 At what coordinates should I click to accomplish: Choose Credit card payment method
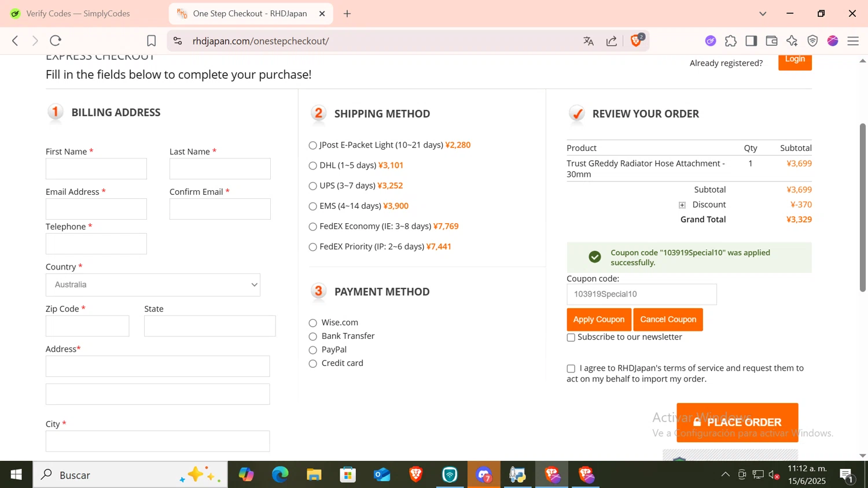pyautogui.click(x=312, y=364)
